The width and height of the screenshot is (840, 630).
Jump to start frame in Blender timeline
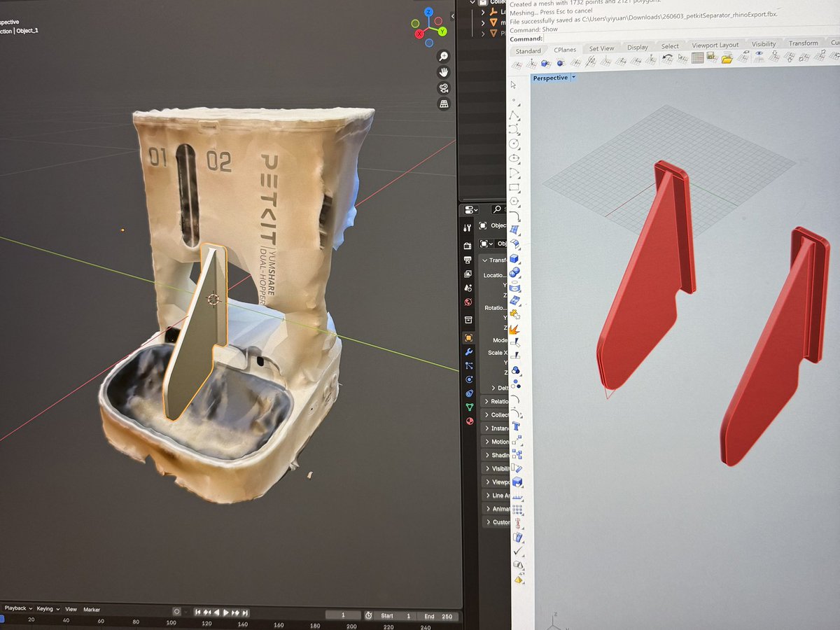click(x=198, y=612)
